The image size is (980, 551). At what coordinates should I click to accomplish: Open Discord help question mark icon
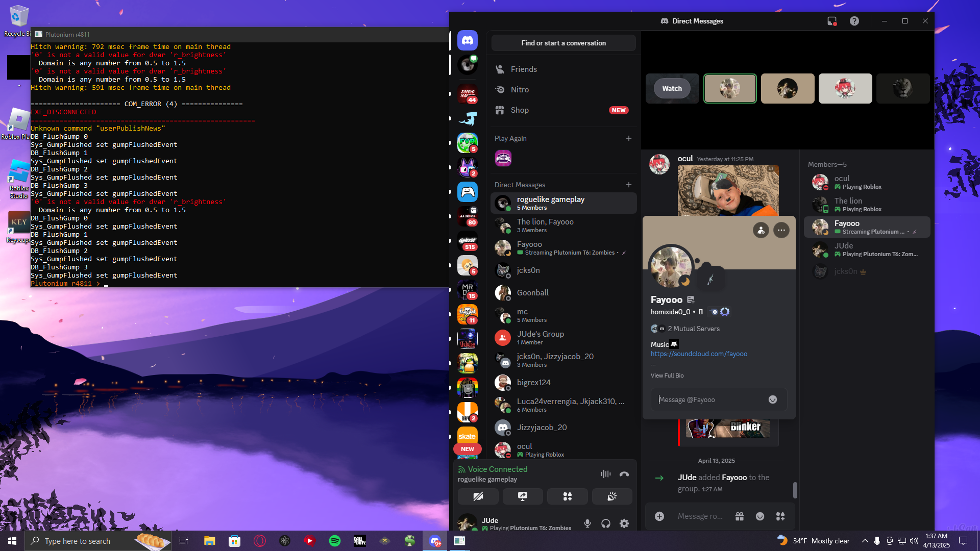(854, 21)
